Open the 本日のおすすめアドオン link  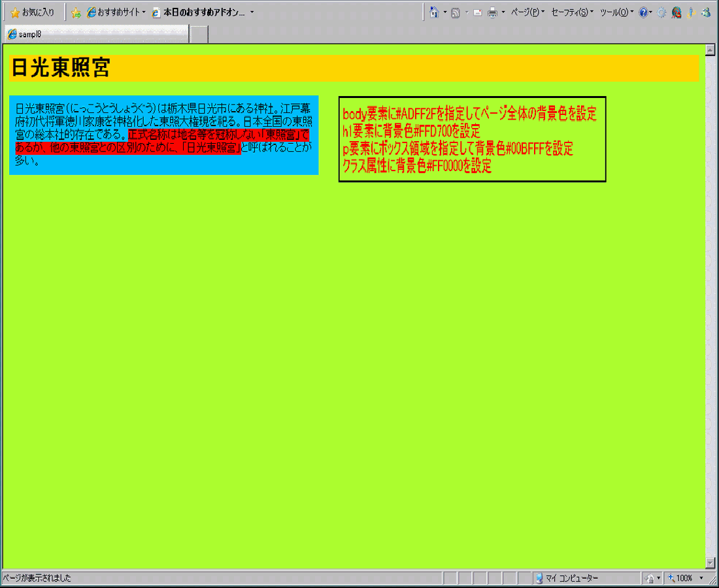coord(199,13)
